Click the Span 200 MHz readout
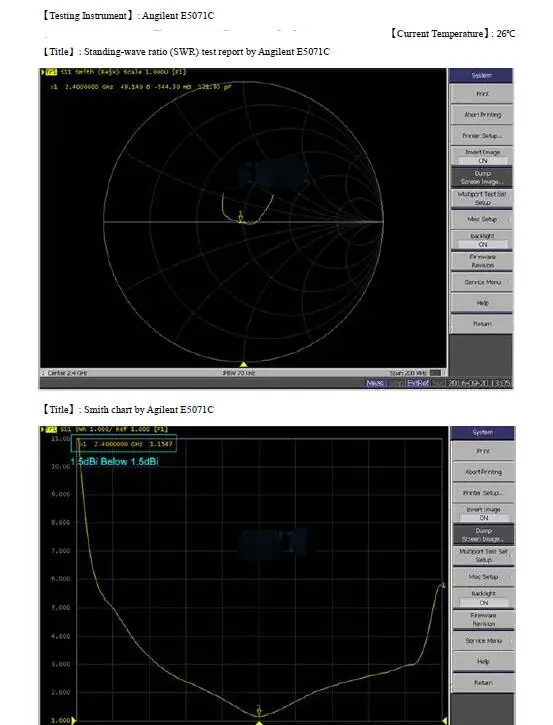This screenshot has width=553, height=725. (x=408, y=373)
